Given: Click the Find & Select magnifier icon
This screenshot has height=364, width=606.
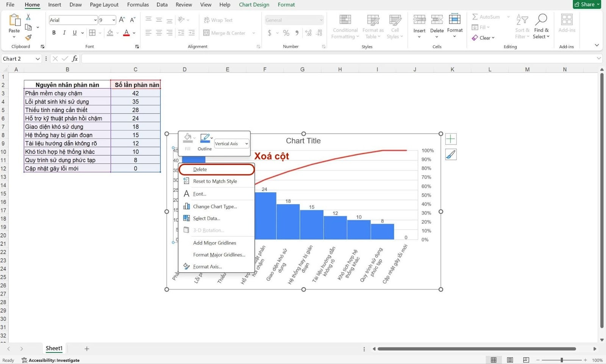Looking at the screenshot, I should tap(541, 20).
